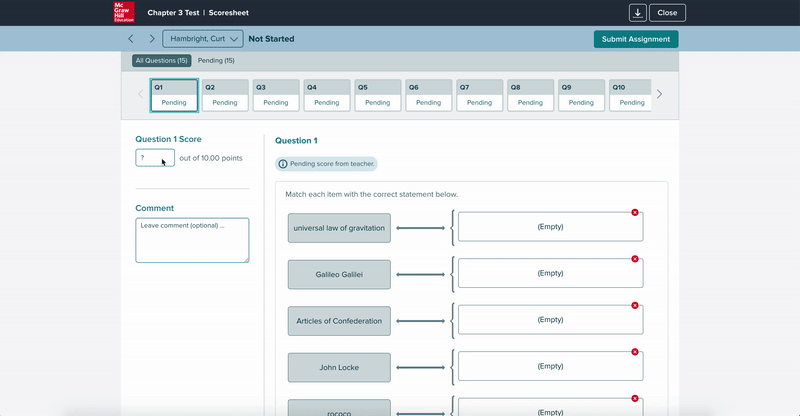Click the download icon in header

coord(637,13)
